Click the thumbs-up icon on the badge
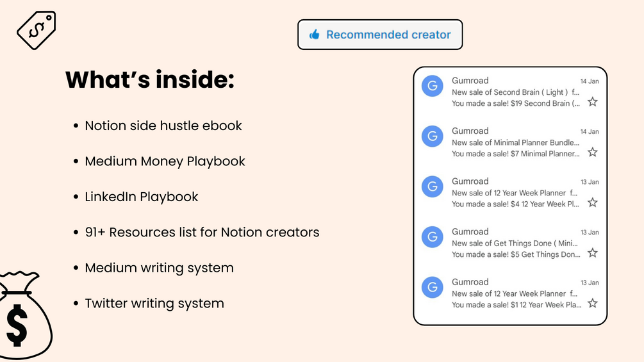This screenshot has width=644, height=362. tap(314, 35)
